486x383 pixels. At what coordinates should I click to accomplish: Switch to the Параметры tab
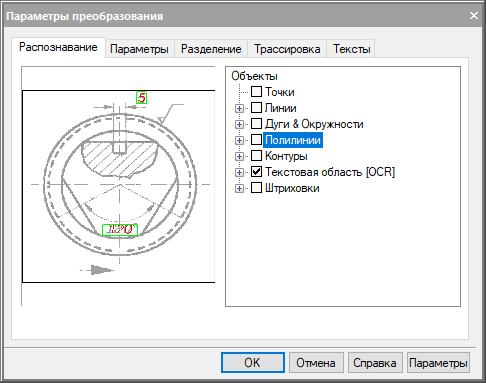[139, 49]
